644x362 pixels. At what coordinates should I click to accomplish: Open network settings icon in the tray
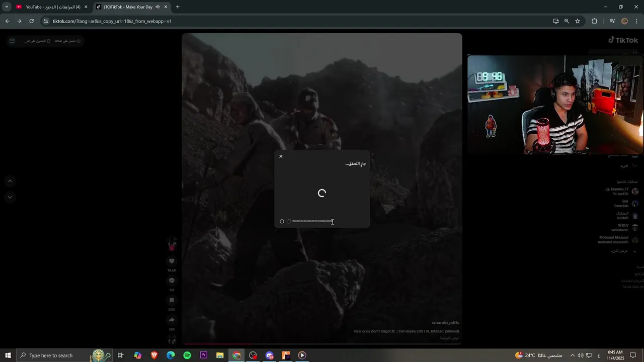pyautogui.click(x=589, y=355)
